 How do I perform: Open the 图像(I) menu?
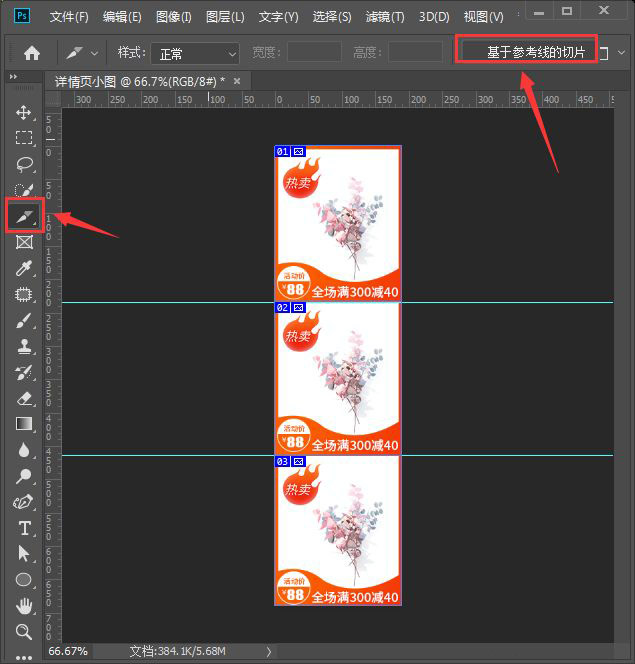(x=174, y=17)
